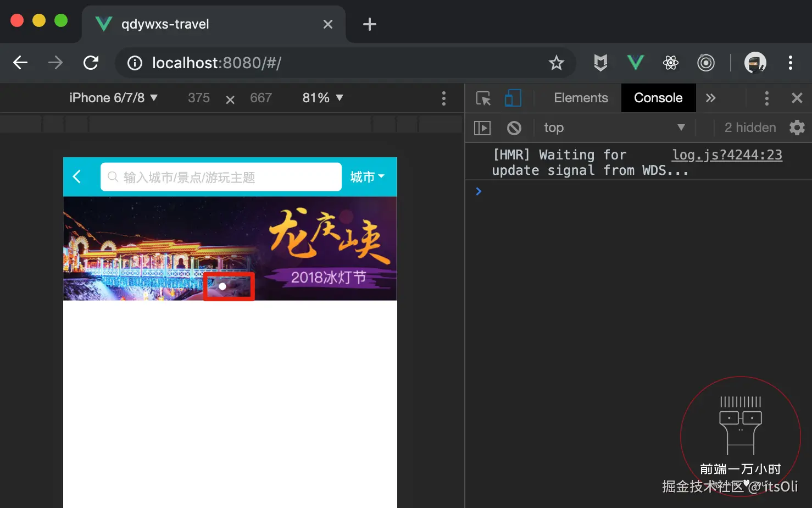Click the HMR Waiting for update message
The image size is (812, 508).
point(589,163)
